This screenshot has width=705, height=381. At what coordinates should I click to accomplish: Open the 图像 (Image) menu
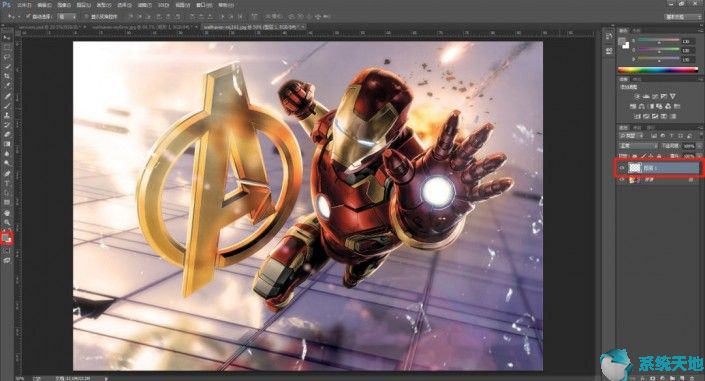click(64, 5)
